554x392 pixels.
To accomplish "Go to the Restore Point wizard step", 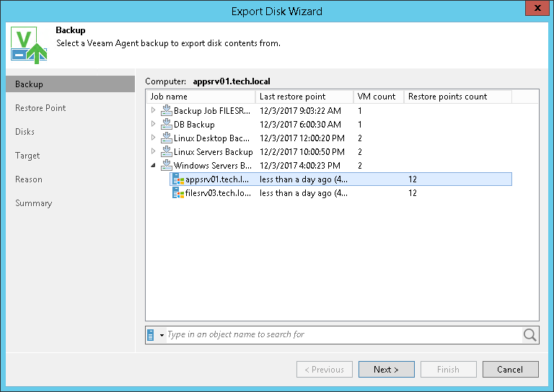I will [40, 108].
